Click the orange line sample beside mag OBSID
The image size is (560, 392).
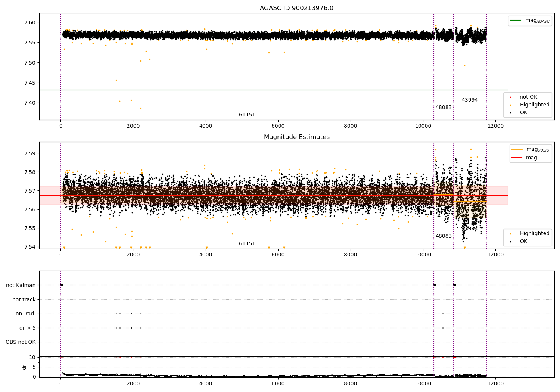pyautogui.click(x=517, y=149)
